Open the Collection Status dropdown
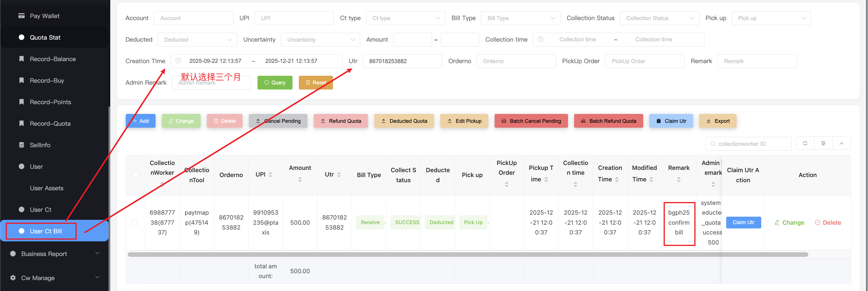 click(x=659, y=18)
